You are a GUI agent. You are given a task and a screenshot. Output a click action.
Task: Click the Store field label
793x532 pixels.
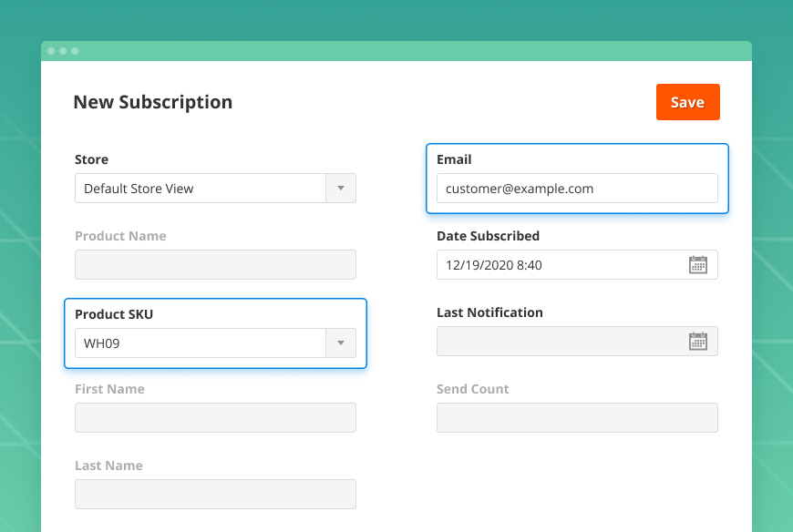click(91, 159)
